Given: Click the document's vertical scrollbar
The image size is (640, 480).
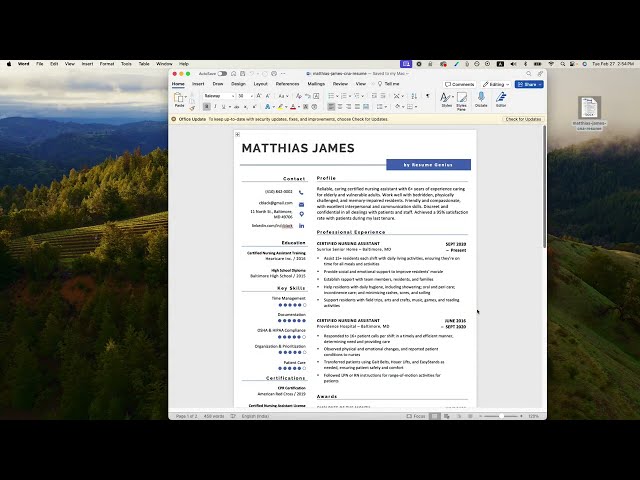Looking at the screenshot, I should [544, 186].
